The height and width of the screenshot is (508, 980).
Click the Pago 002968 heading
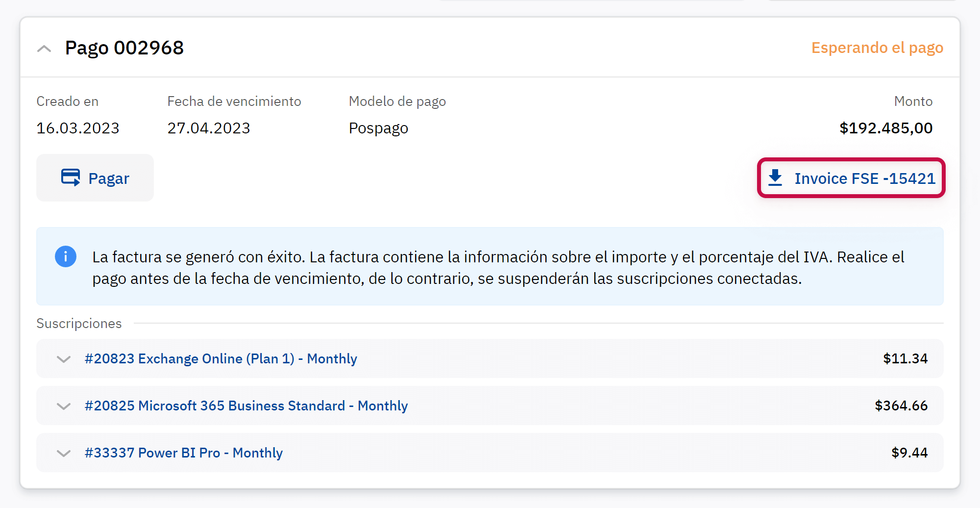pos(124,48)
